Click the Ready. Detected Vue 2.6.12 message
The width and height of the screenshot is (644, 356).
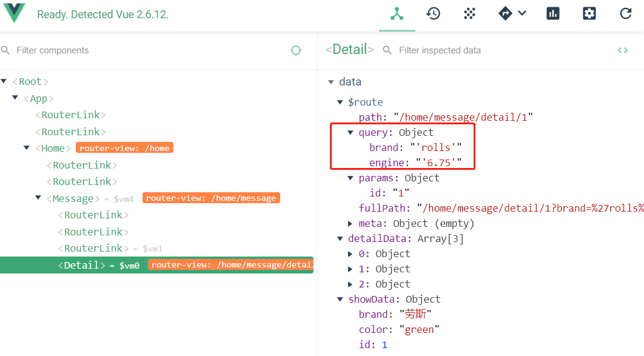click(102, 15)
